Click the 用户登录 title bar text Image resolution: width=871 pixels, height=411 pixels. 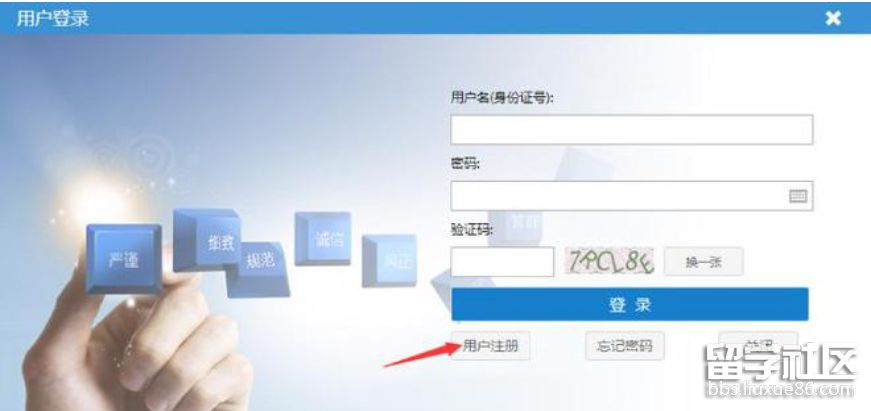click(x=52, y=18)
